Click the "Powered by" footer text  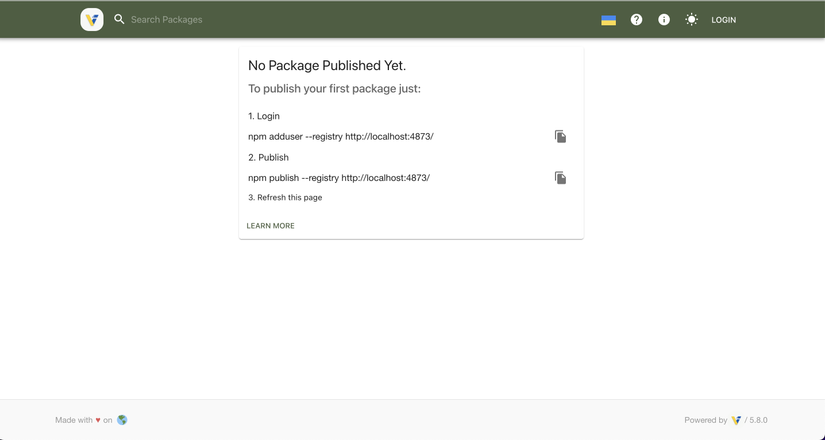(x=705, y=420)
